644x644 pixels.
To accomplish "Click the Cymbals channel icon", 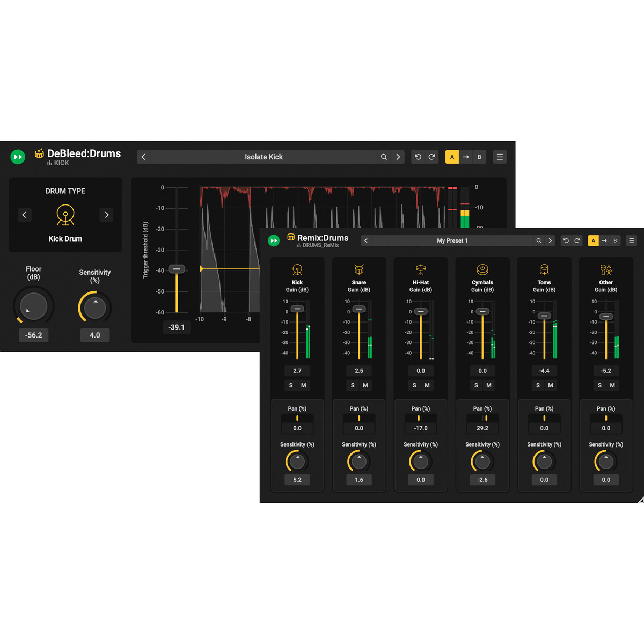I will coord(482,270).
